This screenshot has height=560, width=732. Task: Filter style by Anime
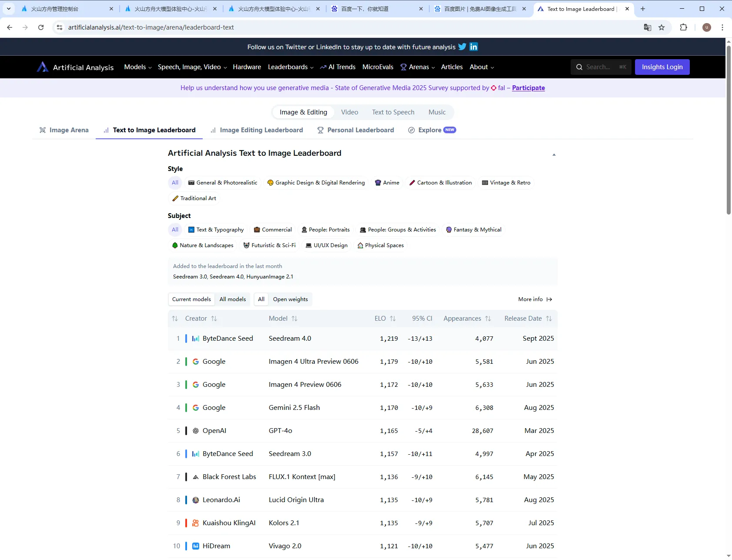click(387, 183)
